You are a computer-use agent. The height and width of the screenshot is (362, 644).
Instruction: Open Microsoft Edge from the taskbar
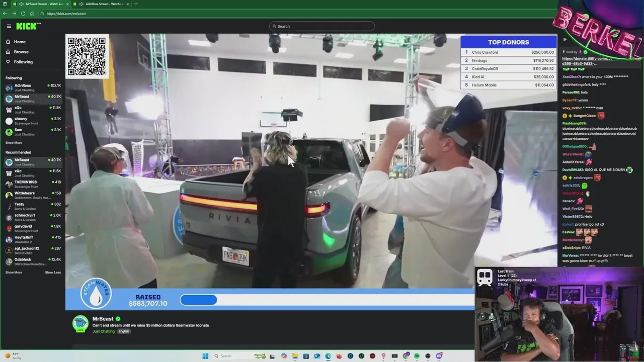click(x=328, y=356)
